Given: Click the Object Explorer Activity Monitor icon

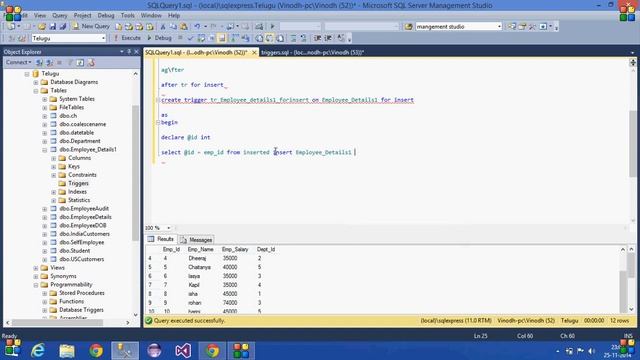Looking at the screenshot, I should [x=91, y=62].
